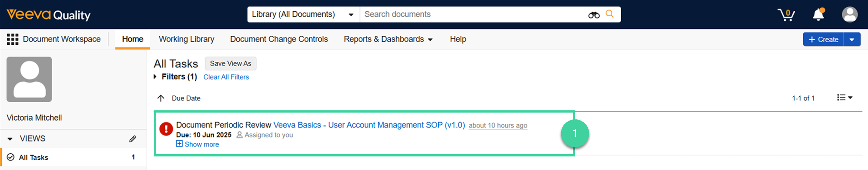Click the plus icon beside Show more
This screenshot has width=868, height=170.
(179, 144)
